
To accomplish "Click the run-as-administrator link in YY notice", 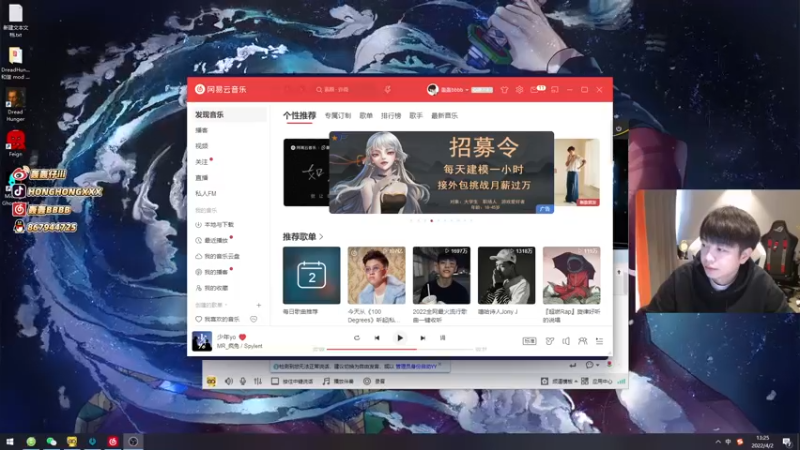I will [416, 366].
